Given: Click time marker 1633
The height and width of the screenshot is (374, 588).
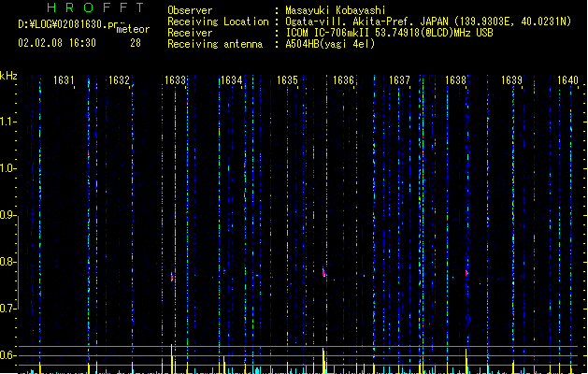Looking at the screenshot, I should coord(175,80).
